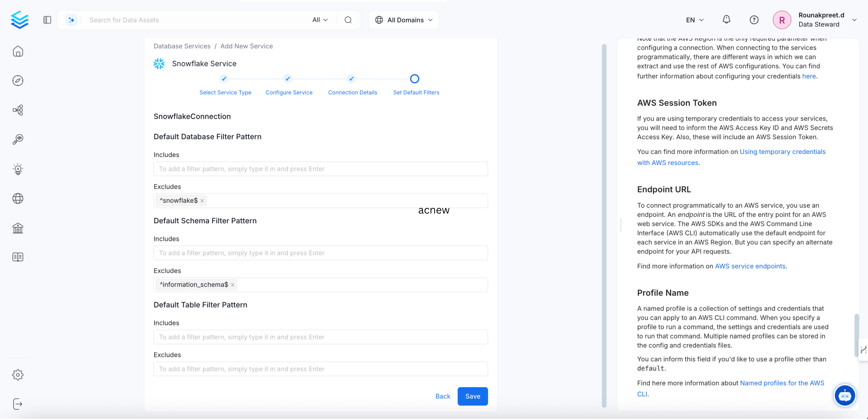The height and width of the screenshot is (420, 868).
Task: Click the Save button
Action: (x=472, y=396)
